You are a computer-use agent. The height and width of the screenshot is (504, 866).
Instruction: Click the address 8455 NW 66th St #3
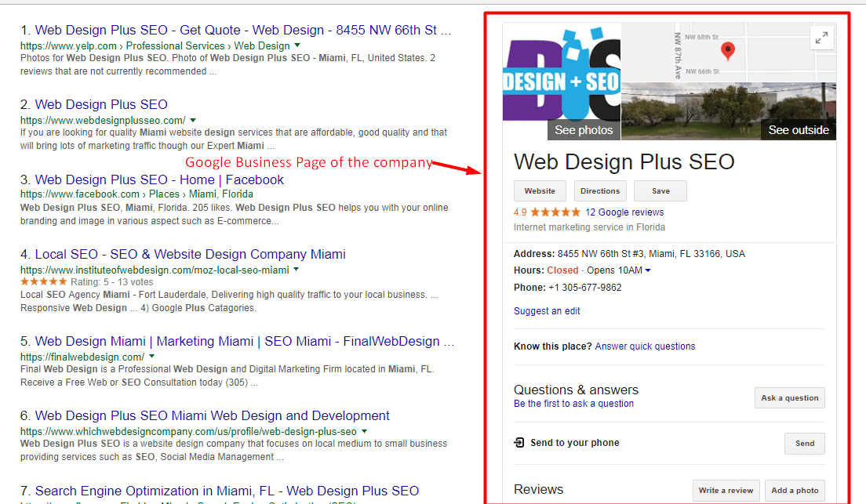pyautogui.click(x=651, y=254)
